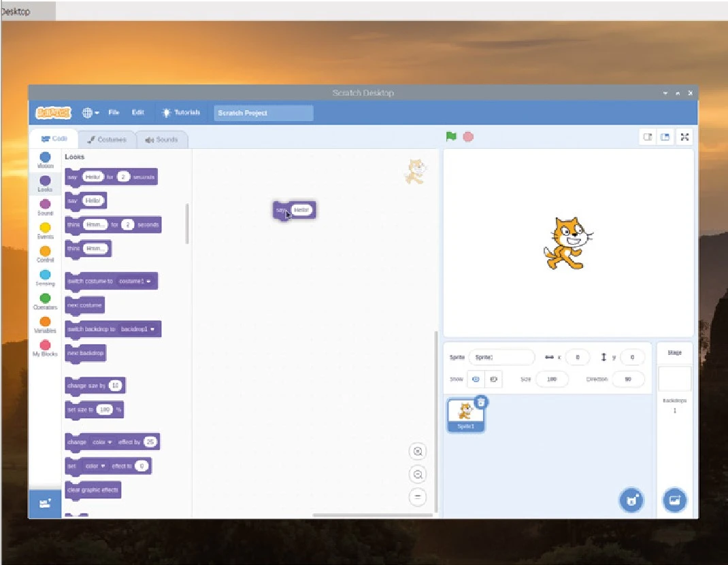The width and height of the screenshot is (728, 565).
Task: Select the Sound blocks category
Action: click(x=45, y=206)
